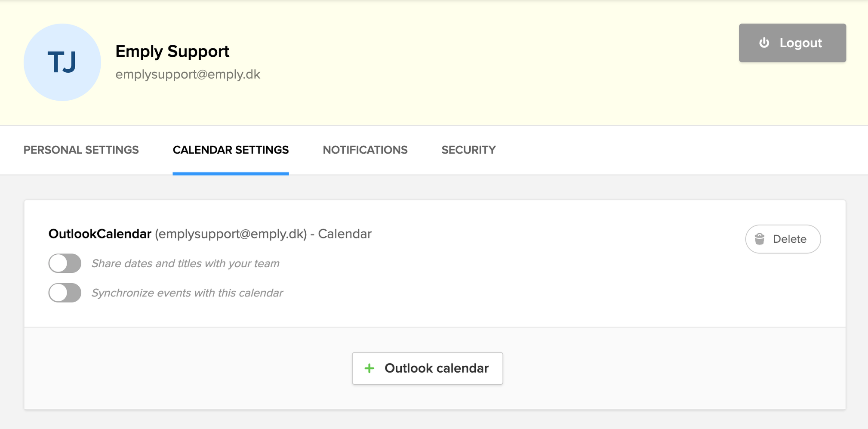
Task: Click the TJ profile avatar circle
Action: tap(62, 62)
